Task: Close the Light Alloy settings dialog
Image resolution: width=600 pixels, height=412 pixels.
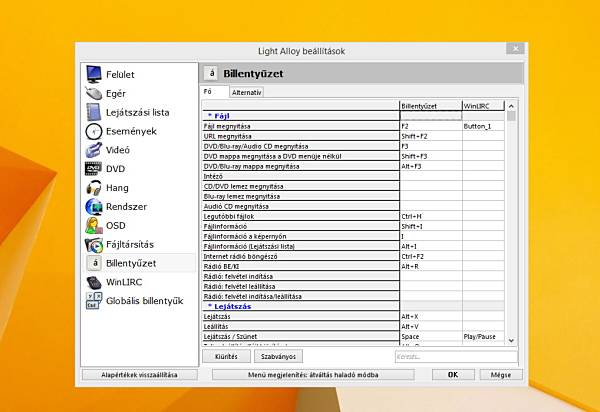Action: point(515,48)
